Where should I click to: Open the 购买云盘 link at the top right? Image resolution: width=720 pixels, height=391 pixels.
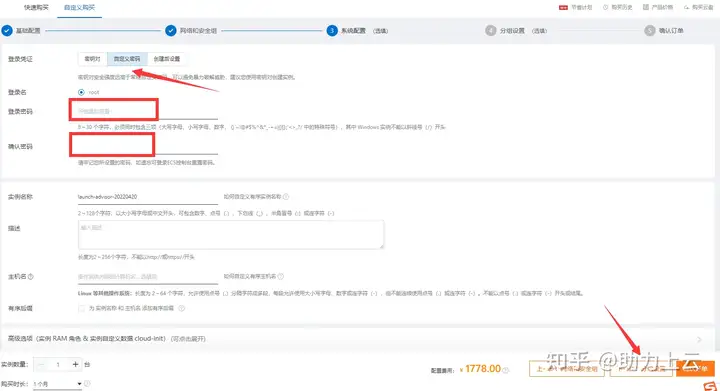(698, 7)
